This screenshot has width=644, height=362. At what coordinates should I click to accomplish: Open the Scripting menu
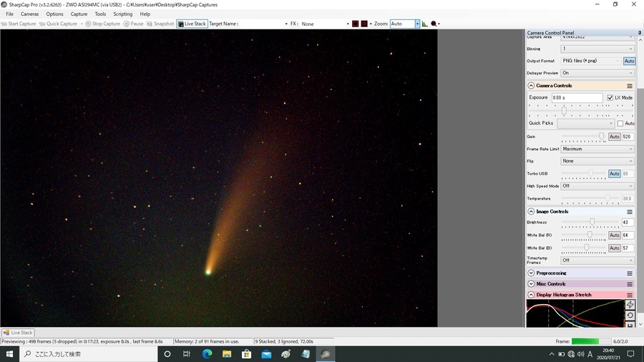(122, 14)
